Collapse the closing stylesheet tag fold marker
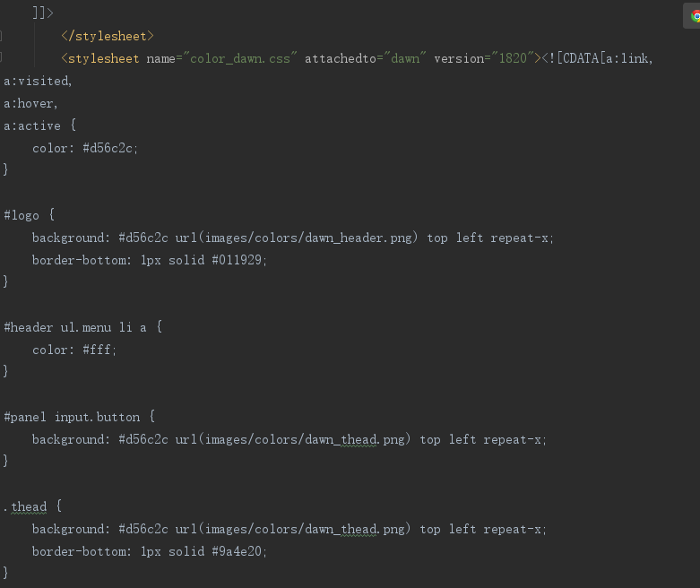This screenshot has height=588, width=700. click(x=1, y=36)
